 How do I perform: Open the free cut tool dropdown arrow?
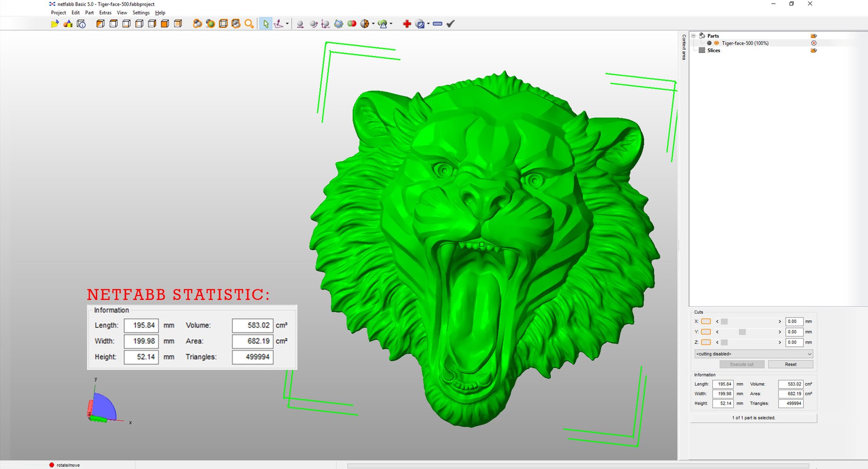coord(373,24)
